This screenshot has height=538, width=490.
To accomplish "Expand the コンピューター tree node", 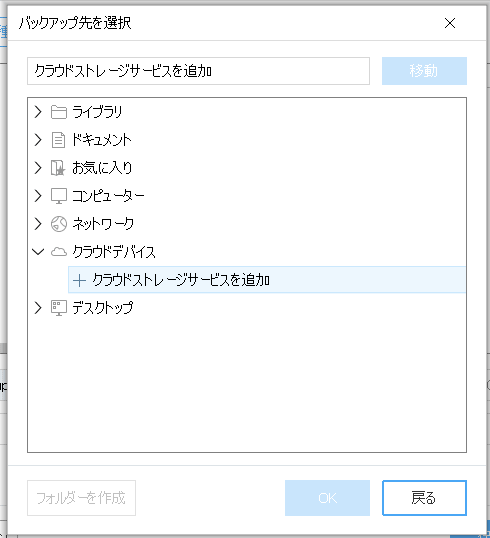I will point(38,196).
